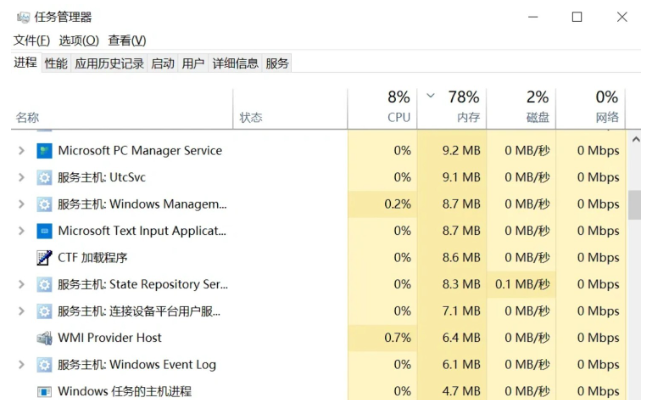Open the 查看(V) menu
The height and width of the screenshot is (400, 648).
(x=127, y=40)
